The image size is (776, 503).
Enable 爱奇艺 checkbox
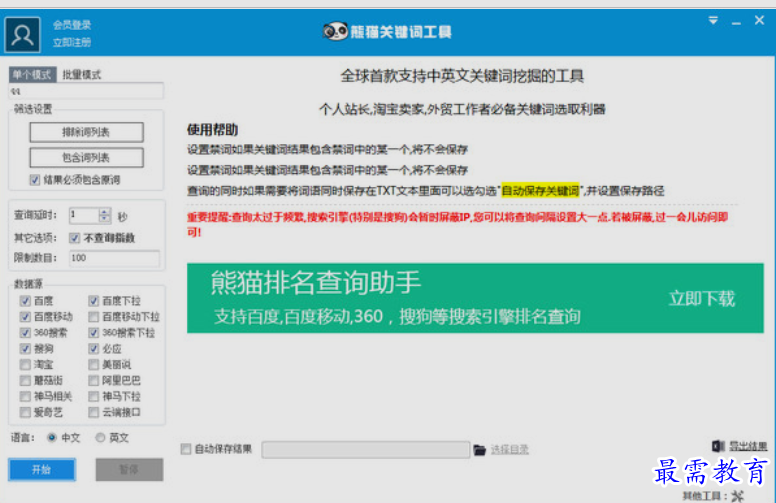(25, 412)
